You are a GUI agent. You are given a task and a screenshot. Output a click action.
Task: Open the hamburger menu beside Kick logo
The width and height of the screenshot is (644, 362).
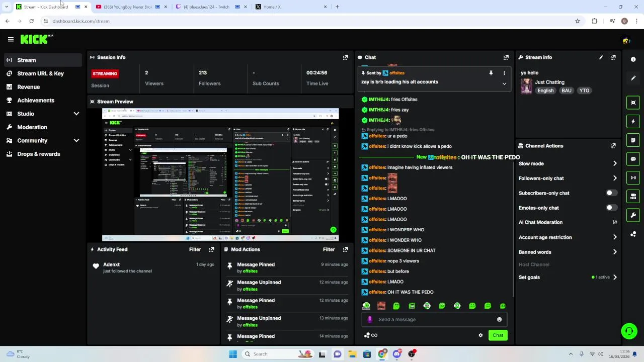click(11, 39)
